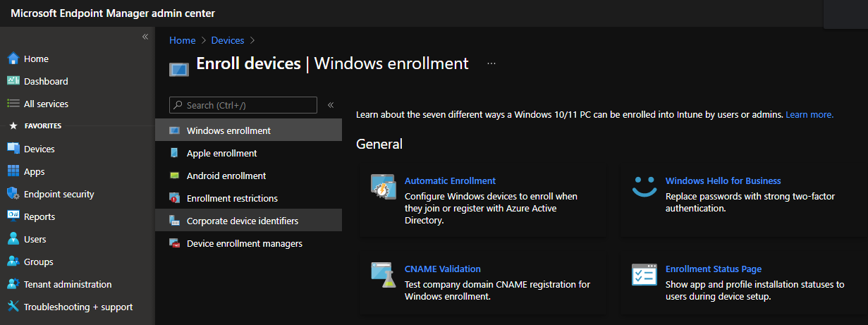
Task: Click the All services list icon
Action: pos(13,104)
